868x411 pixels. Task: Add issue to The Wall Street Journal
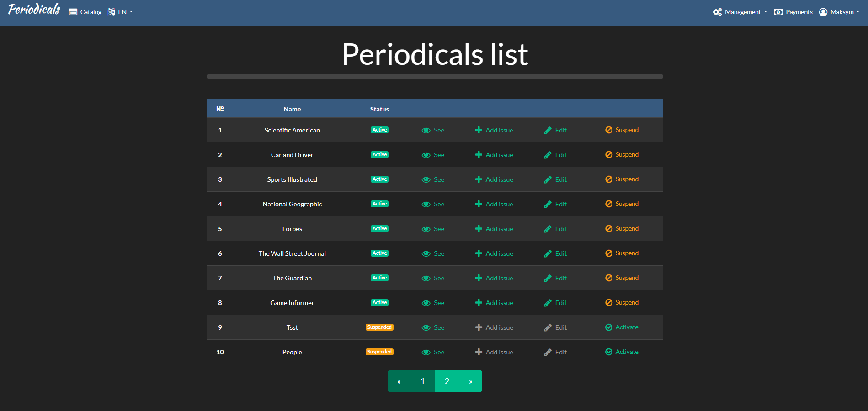494,253
